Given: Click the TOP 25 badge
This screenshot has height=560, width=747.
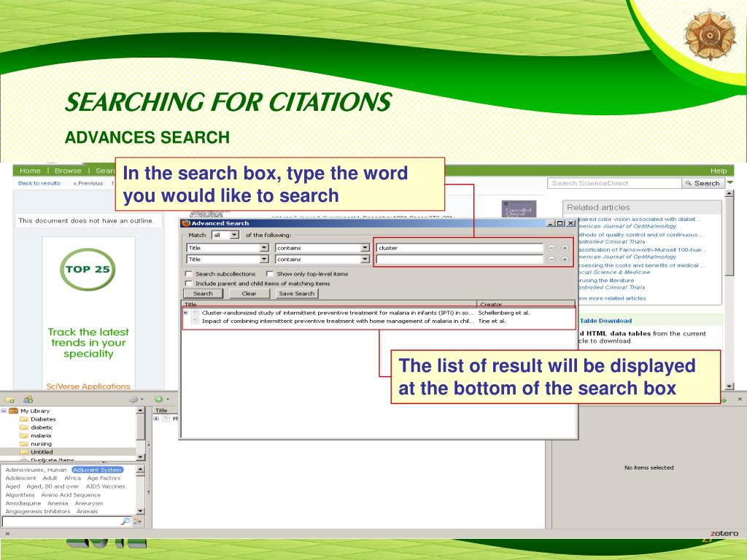Looking at the screenshot, I should (x=88, y=270).
